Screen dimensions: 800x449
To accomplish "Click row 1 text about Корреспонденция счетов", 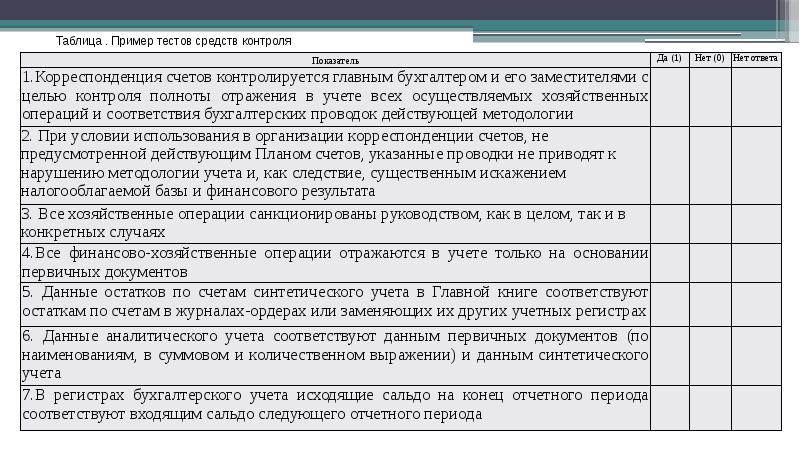I will 335,95.
